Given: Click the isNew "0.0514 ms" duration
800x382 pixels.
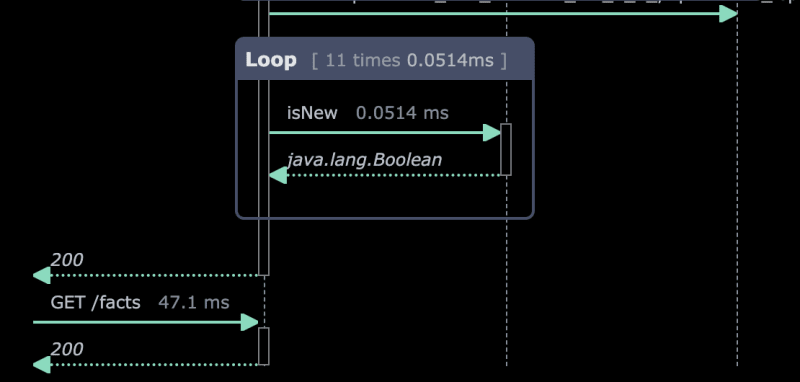Looking at the screenshot, I should pos(402,113).
